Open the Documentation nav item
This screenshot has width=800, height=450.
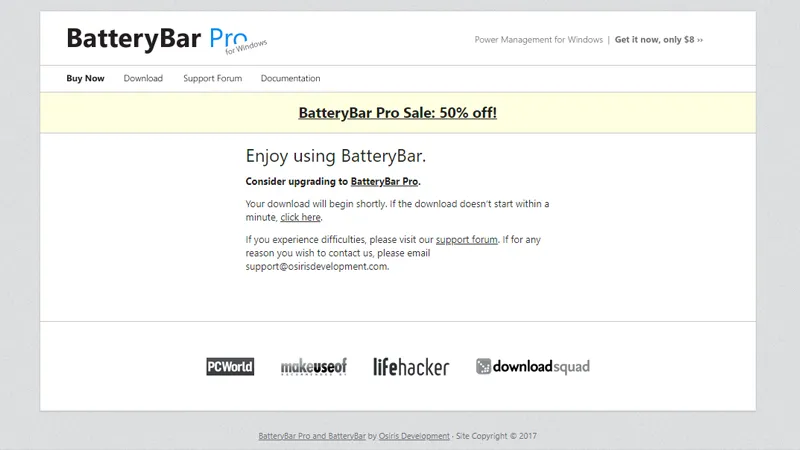290,78
